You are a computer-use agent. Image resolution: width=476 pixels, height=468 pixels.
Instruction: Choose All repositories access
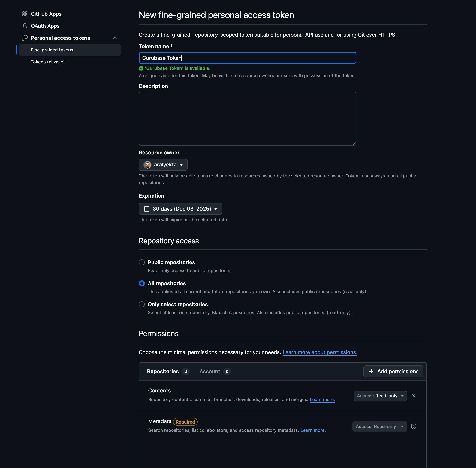tap(142, 283)
